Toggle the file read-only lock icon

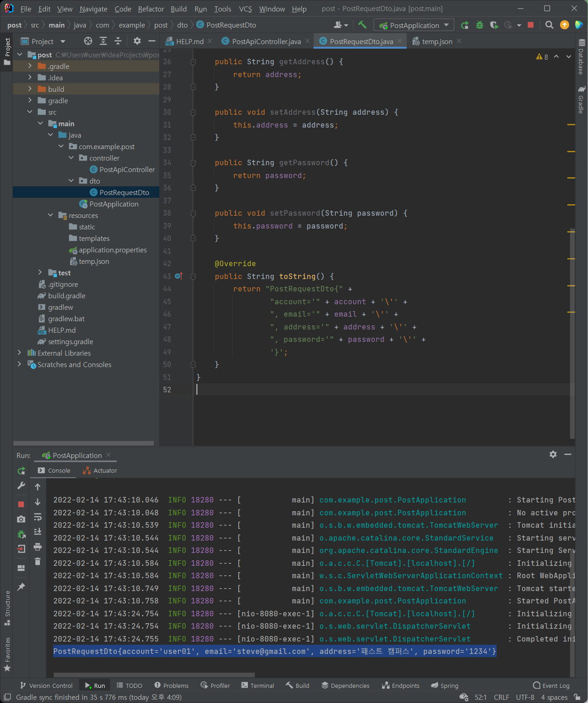pos(577,697)
